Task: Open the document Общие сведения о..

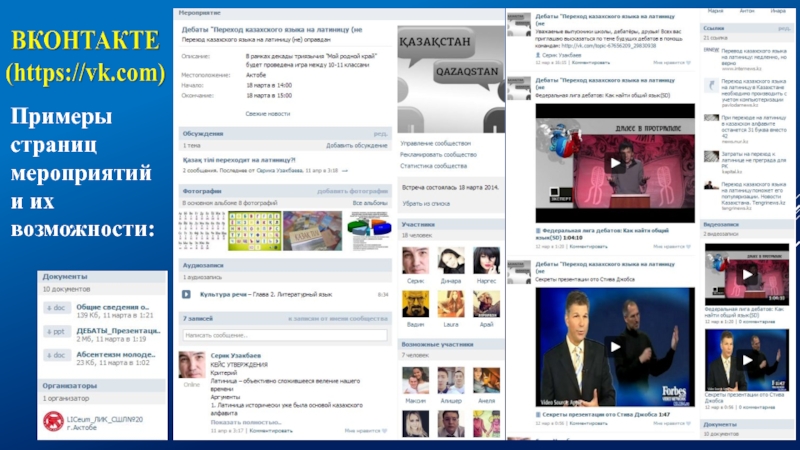Action: point(113,307)
